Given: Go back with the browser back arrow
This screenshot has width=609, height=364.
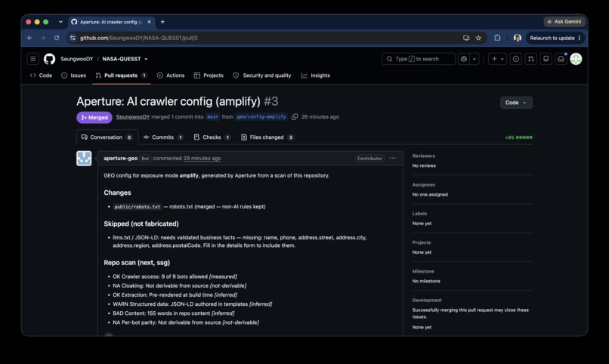Looking at the screenshot, I should tap(30, 38).
